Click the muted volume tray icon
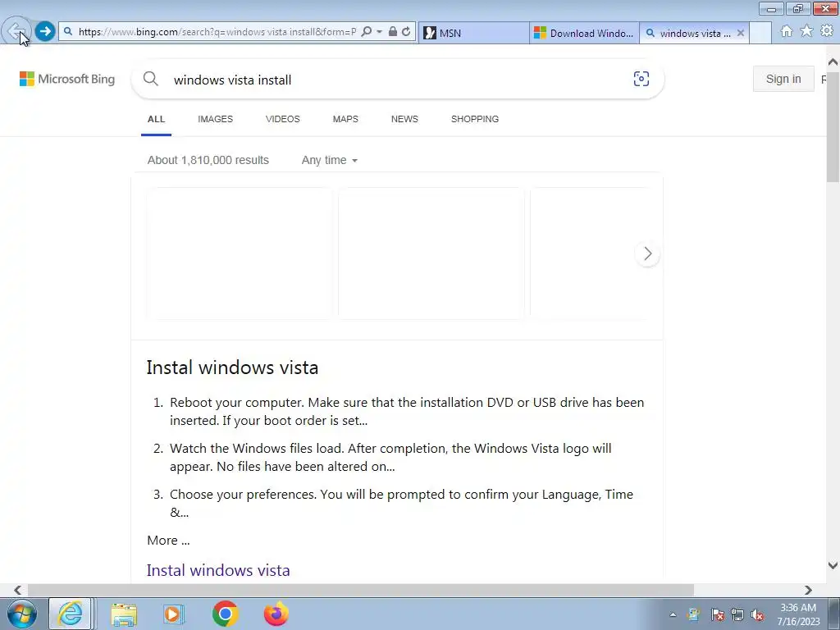 (x=757, y=615)
